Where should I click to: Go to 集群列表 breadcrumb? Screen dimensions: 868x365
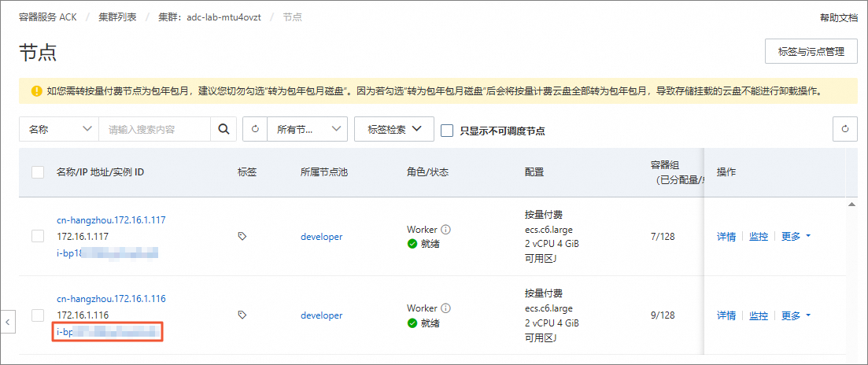pos(116,17)
